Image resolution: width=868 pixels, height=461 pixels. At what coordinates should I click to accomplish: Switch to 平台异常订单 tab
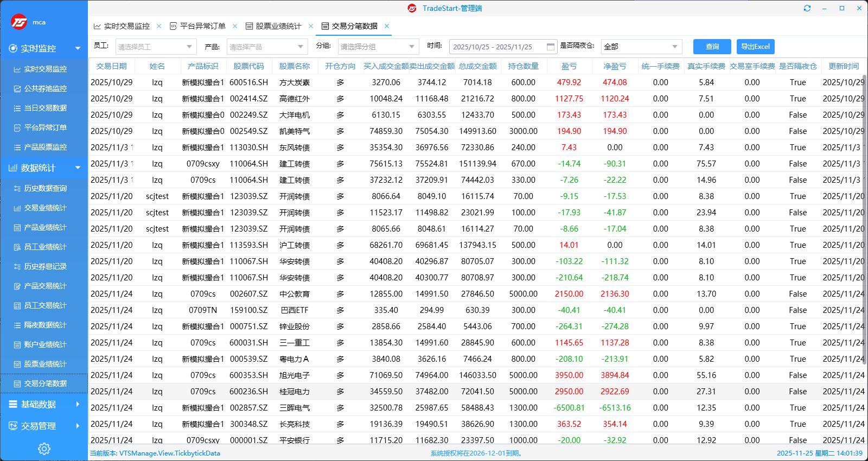click(202, 26)
